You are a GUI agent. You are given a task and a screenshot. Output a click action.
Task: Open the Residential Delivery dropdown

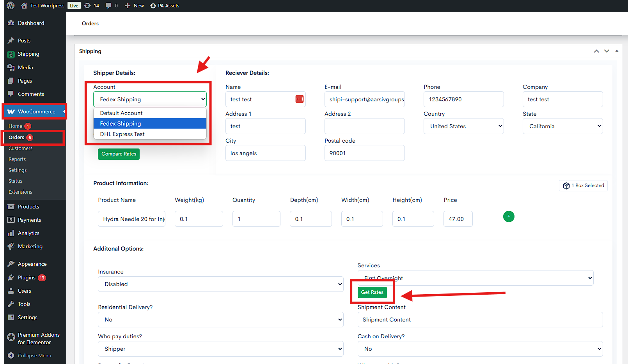pyautogui.click(x=220, y=319)
